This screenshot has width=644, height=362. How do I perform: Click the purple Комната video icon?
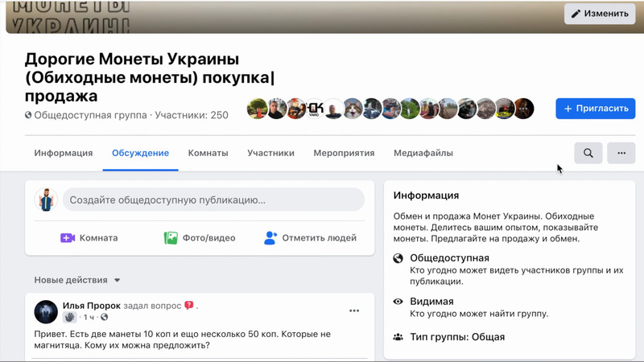click(68, 238)
